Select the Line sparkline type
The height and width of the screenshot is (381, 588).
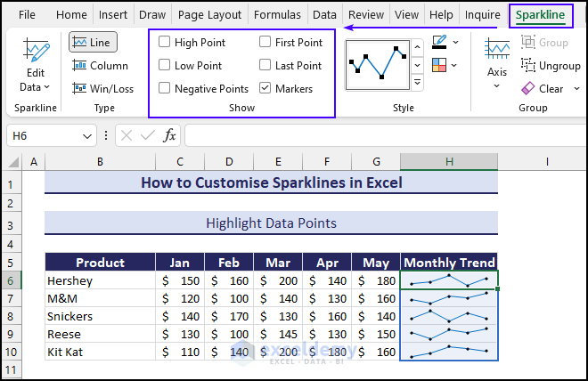coord(93,42)
